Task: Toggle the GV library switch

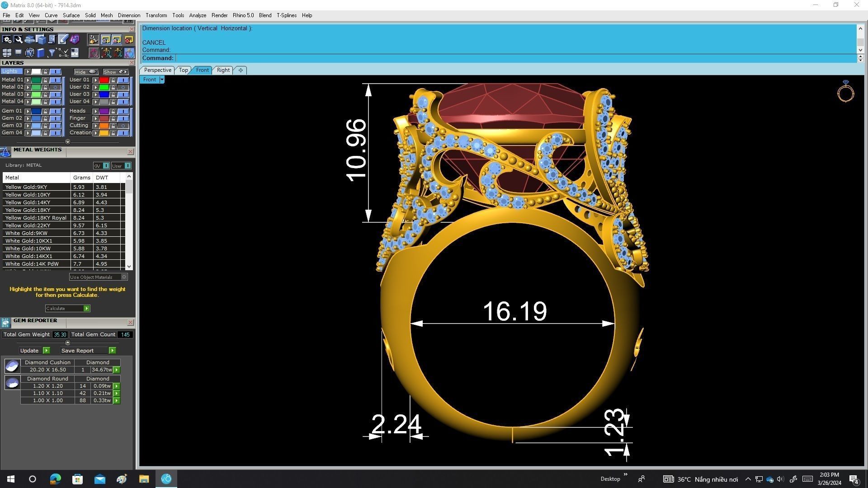Action: pos(101,166)
